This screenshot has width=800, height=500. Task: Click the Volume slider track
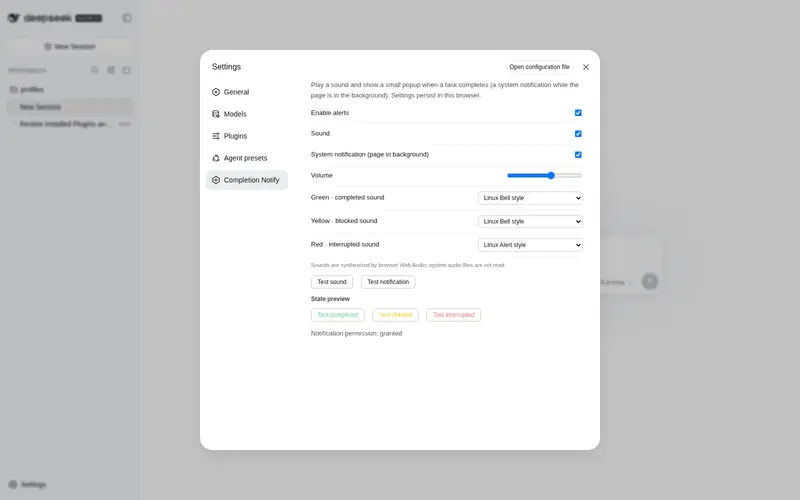coord(544,176)
